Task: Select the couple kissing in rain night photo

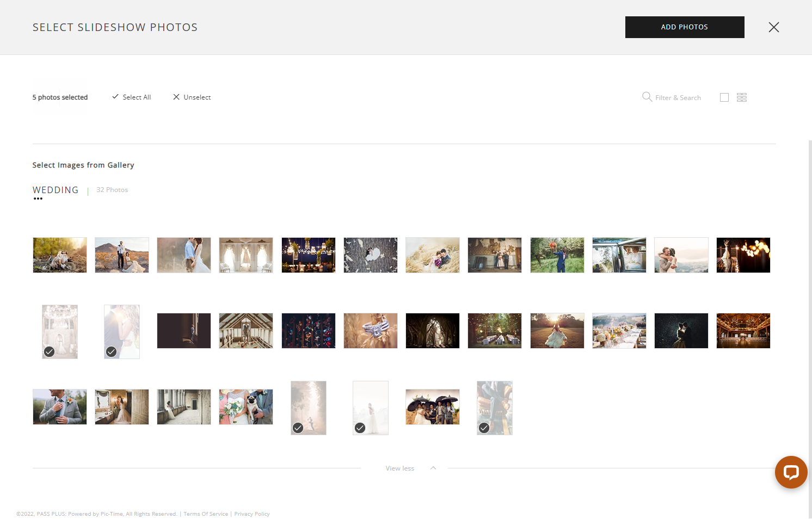Action: click(681, 331)
